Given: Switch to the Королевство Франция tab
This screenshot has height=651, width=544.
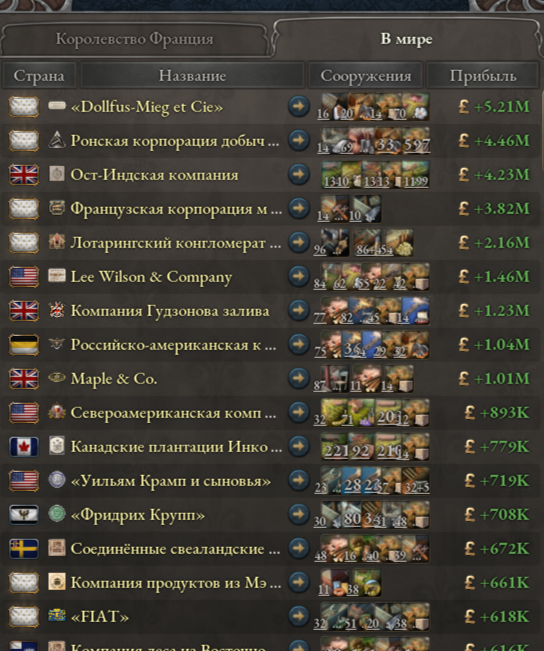Looking at the screenshot, I should (x=135, y=39).
